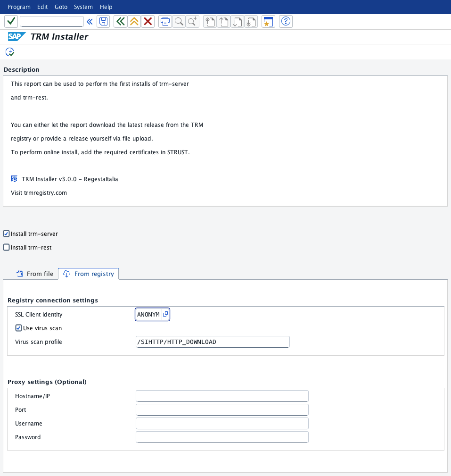Click the Find magnifier icon

(x=179, y=21)
